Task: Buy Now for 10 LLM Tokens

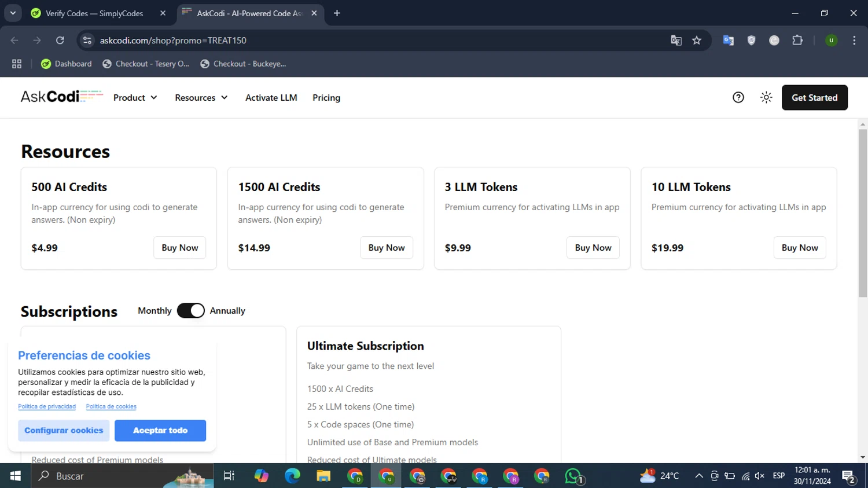Action: pyautogui.click(x=800, y=247)
